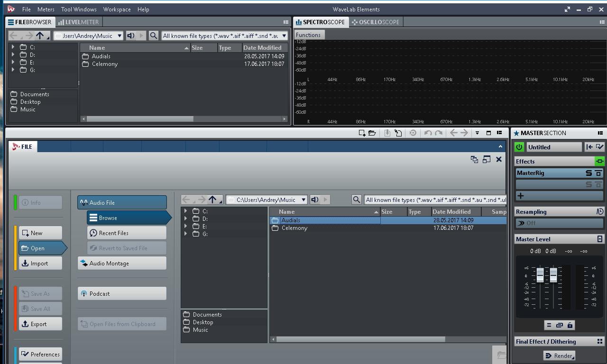Click the history circular icon in editor toolbar
The width and height of the screenshot is (607, 364).
(413, 133)
